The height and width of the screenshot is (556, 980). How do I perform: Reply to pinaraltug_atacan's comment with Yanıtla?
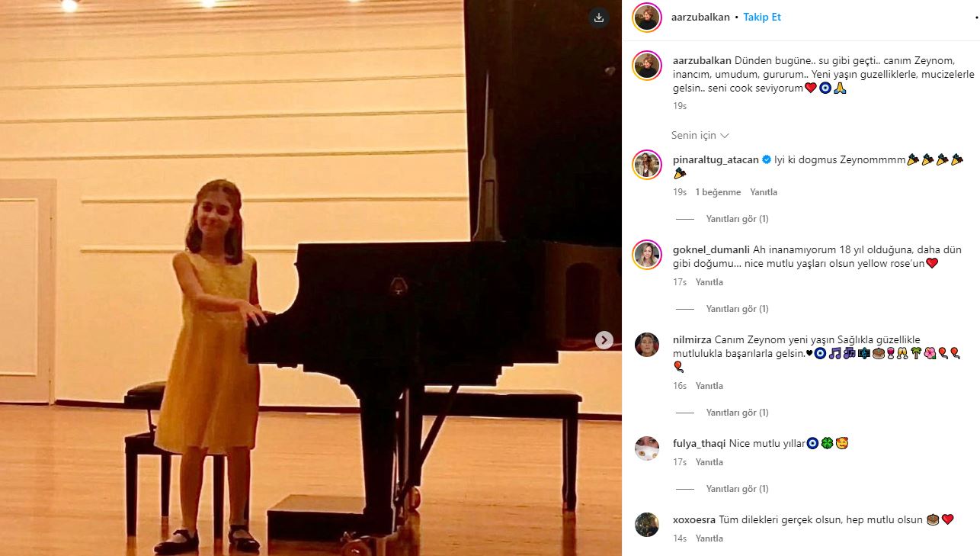tap(764, 192)
